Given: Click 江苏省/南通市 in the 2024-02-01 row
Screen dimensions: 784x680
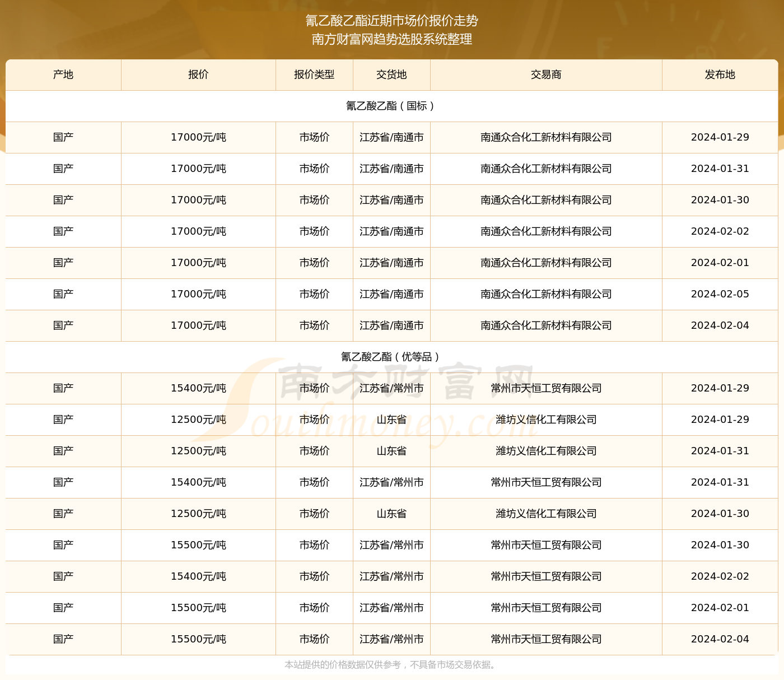Looking at the screenshot, I should pos(391,263).
